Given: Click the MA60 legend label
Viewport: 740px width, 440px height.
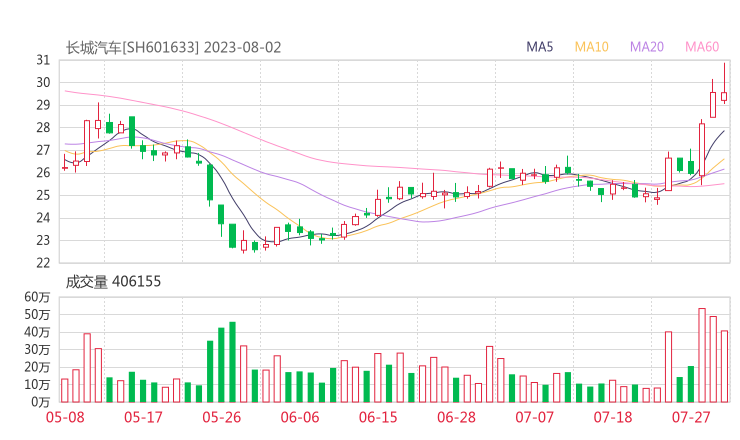Looking at the screenshot, I should (x=702, y=47).
